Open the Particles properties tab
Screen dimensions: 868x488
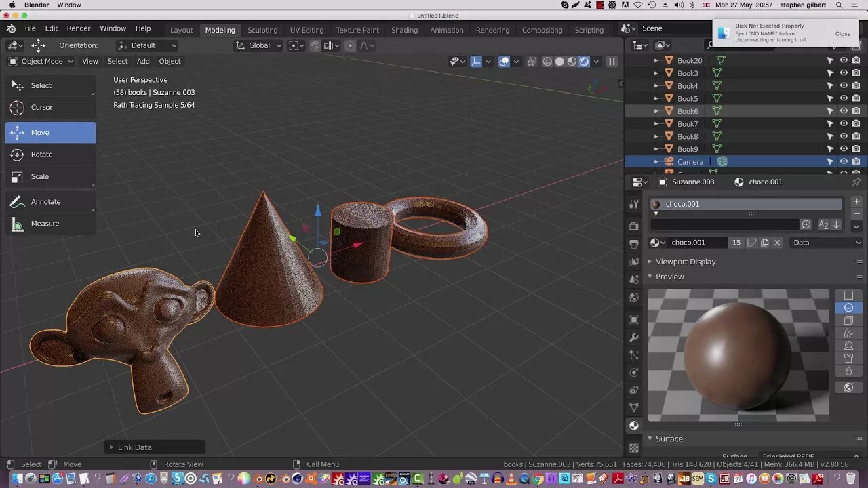tap(634, 354)
